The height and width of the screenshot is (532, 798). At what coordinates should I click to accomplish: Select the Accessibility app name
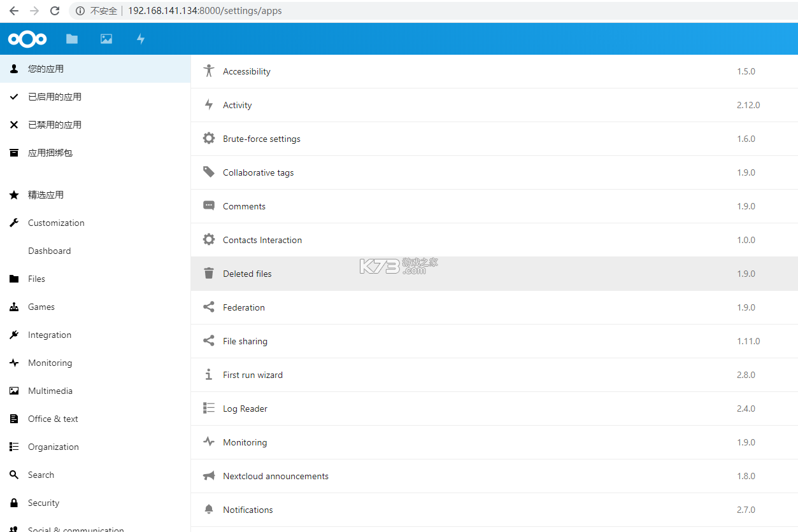[x=246, y=71]
